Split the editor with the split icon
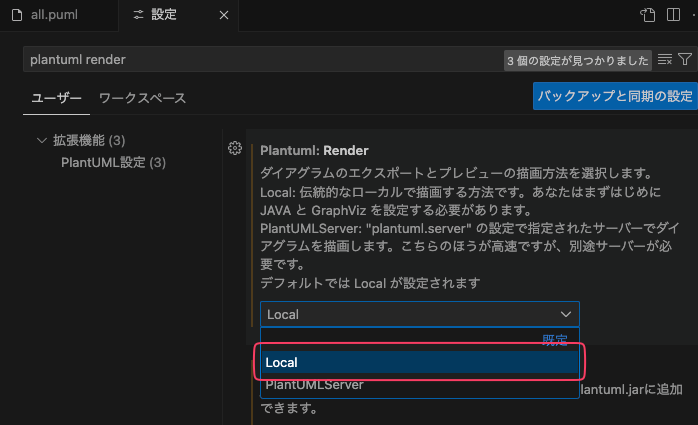The height and width of the screenshot is (425, 698). 673,15
